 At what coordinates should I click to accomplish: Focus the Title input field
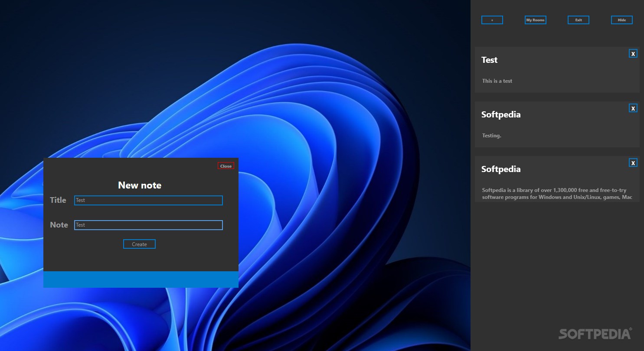click(x=148, y=200)
